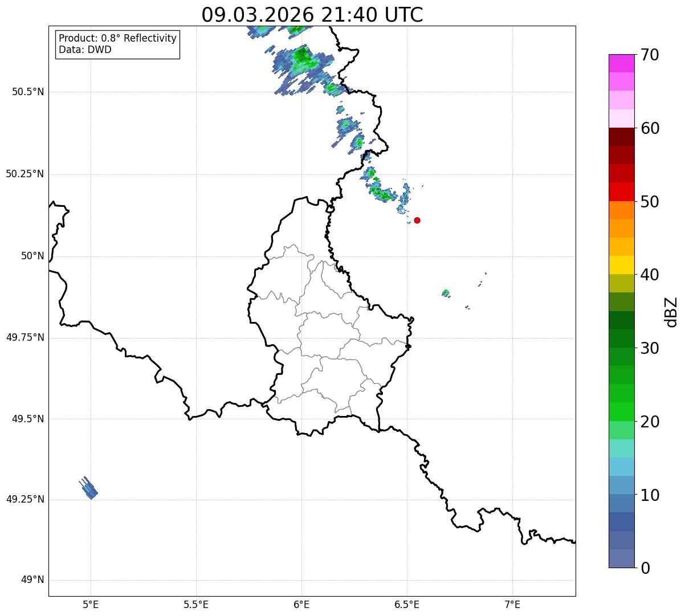
Task: Click the red location marker dot
Action: click(x=417, y=220)
